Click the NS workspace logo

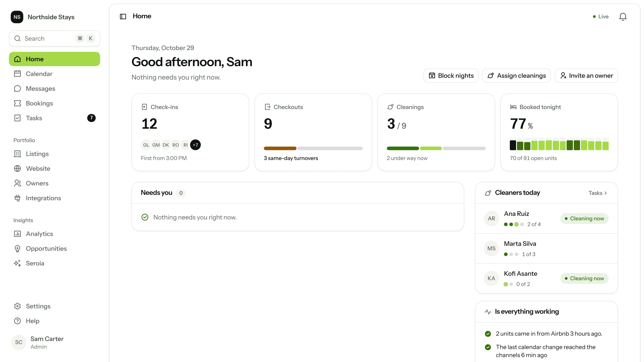pos(17,17)
